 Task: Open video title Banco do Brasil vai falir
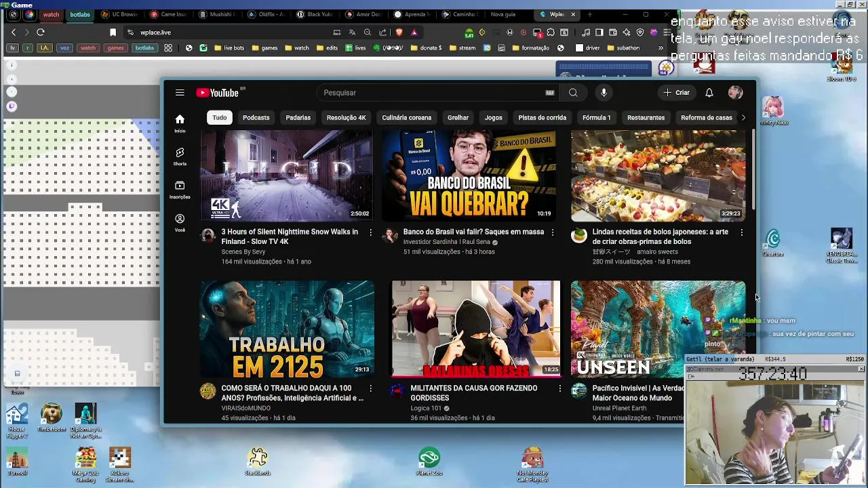473,232
